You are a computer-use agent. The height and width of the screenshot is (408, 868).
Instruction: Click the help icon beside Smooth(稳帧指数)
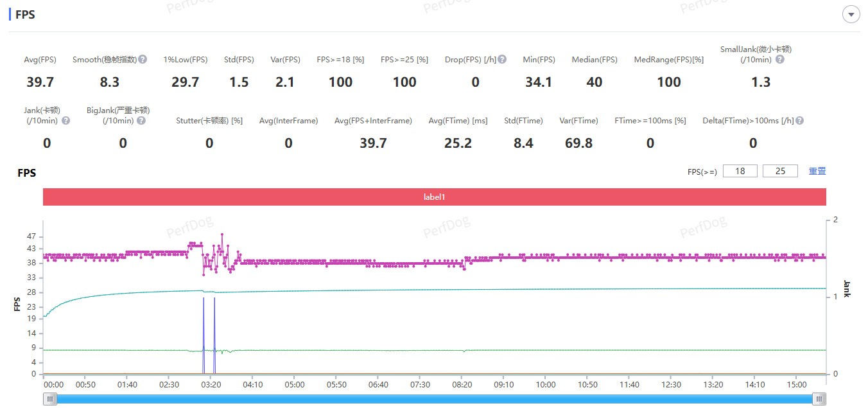tap(143, 59)
